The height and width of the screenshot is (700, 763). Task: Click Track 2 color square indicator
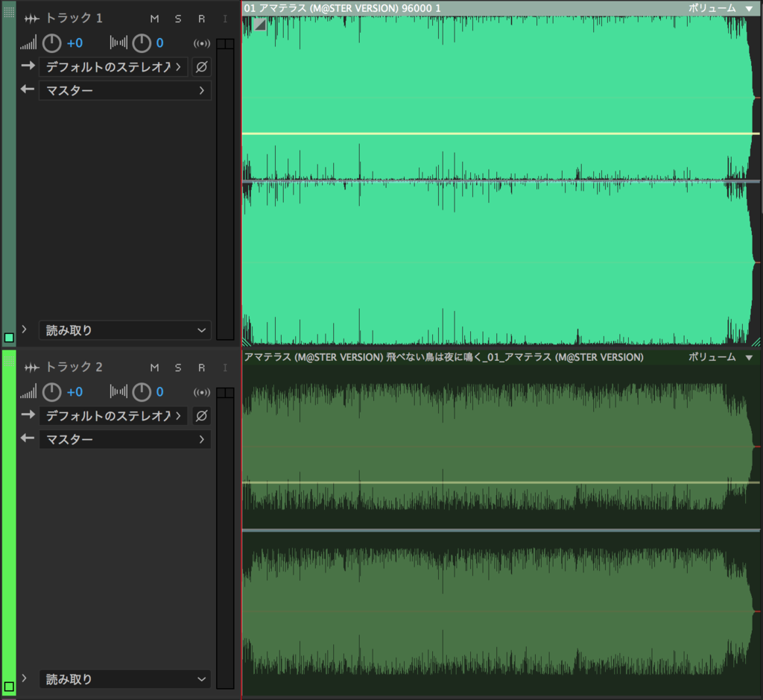tap(9, 687)
